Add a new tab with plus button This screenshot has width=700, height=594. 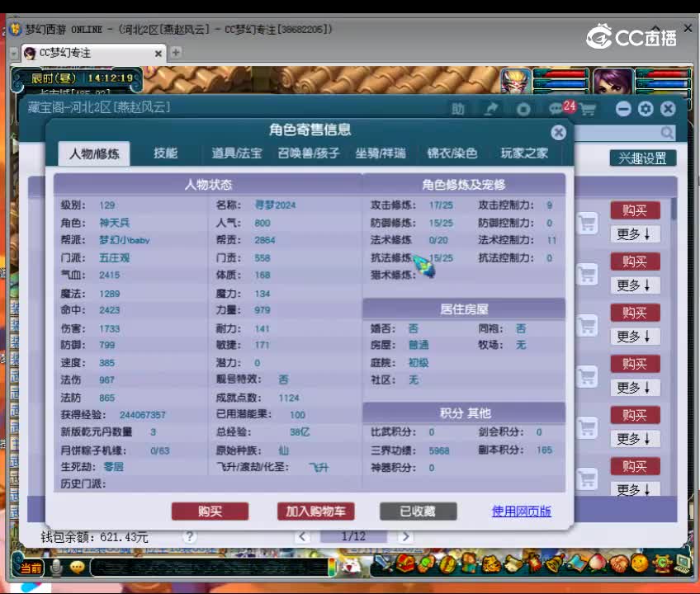[176, 52]
